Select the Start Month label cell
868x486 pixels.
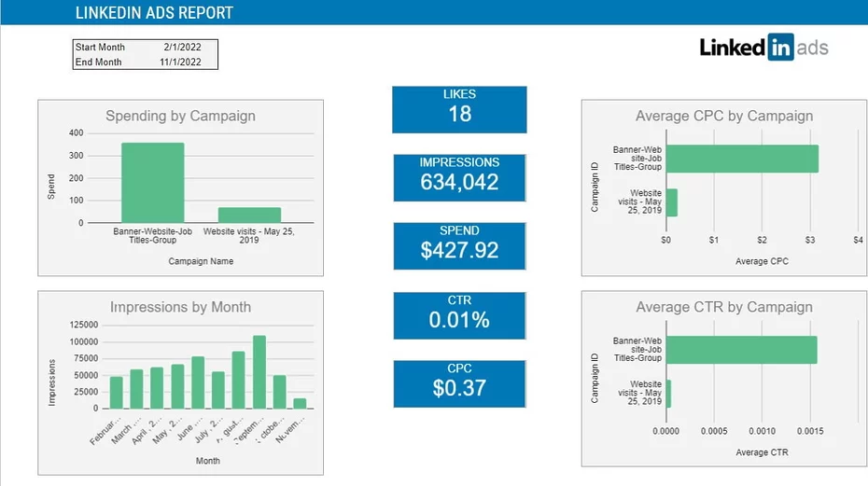[100, 47]
